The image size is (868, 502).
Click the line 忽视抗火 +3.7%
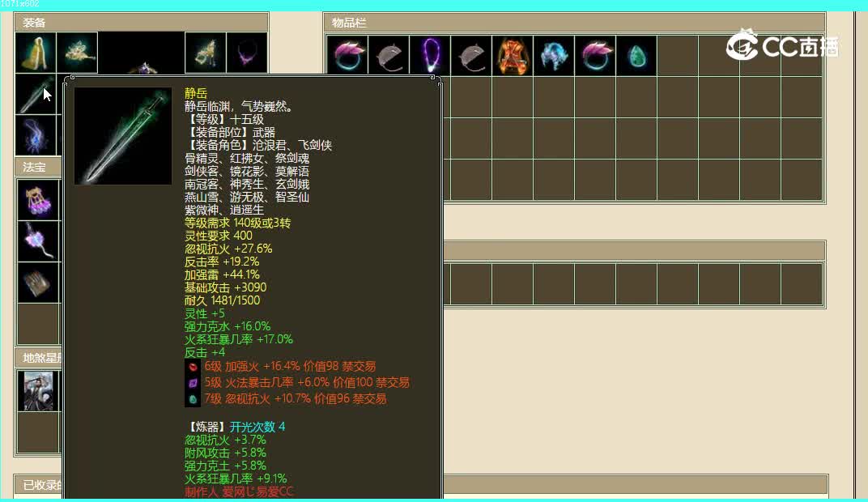tap(225, 440)
